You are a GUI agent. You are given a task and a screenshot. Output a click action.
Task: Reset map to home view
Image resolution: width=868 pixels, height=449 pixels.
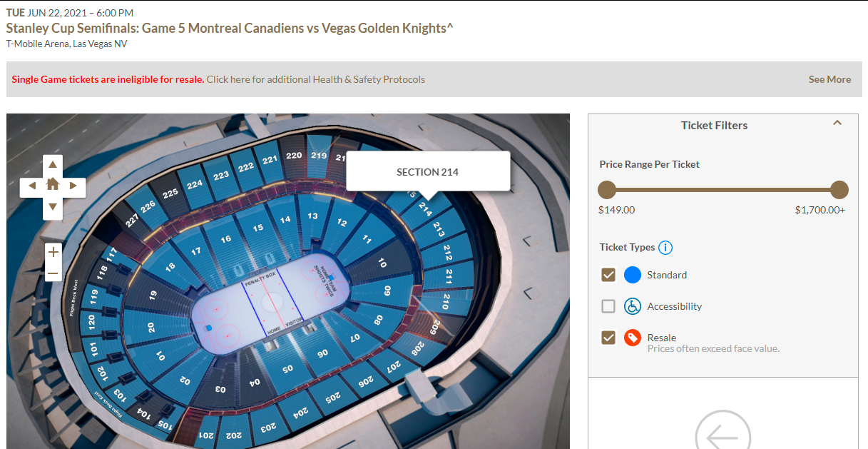[x=52, y=185]
